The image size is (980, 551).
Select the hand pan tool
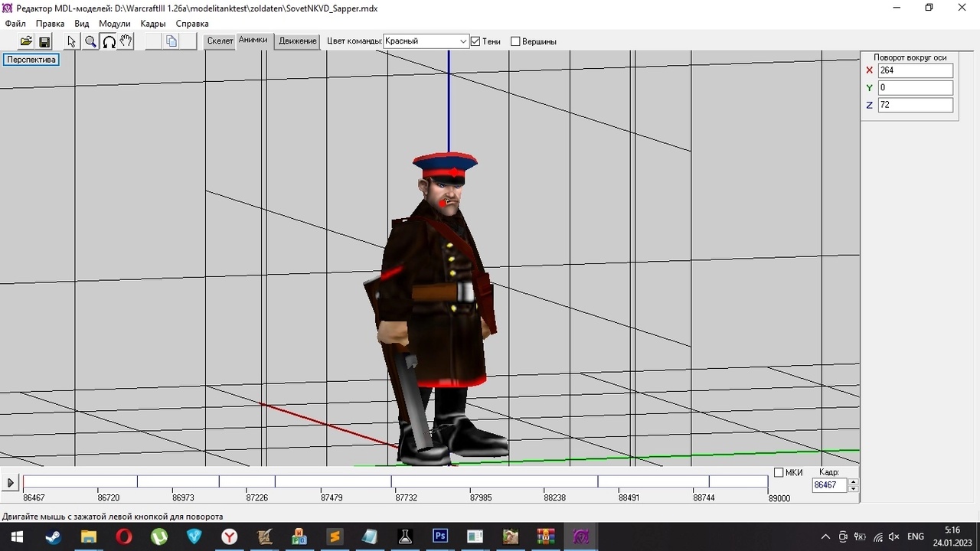tap(126, 41)
